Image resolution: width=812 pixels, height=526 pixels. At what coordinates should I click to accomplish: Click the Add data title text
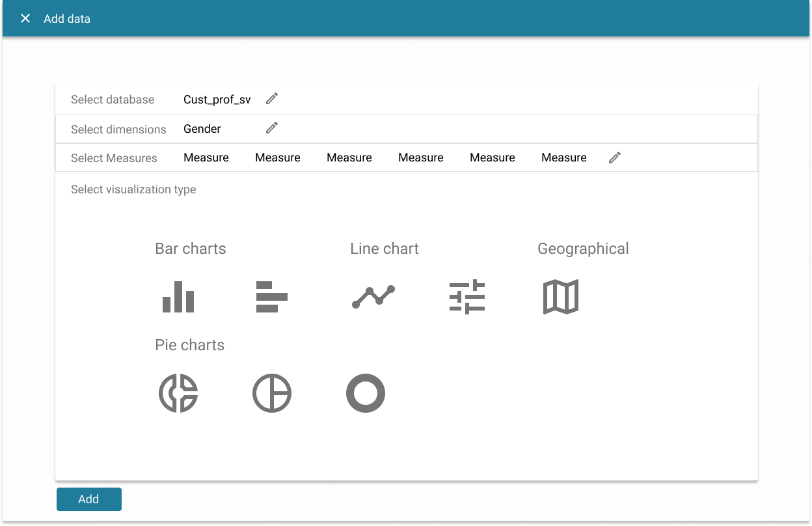click(67, 19)
